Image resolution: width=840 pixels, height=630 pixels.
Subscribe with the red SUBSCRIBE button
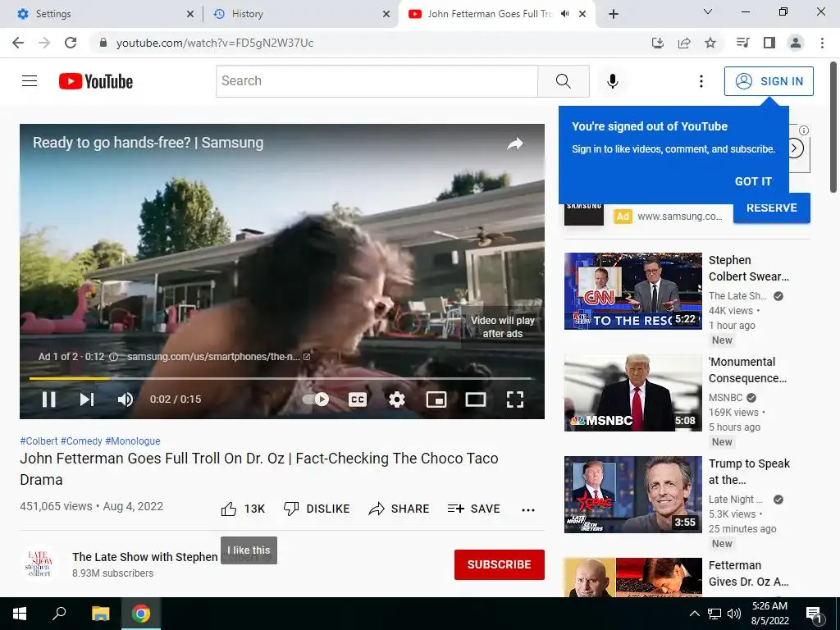pos(500,564)
